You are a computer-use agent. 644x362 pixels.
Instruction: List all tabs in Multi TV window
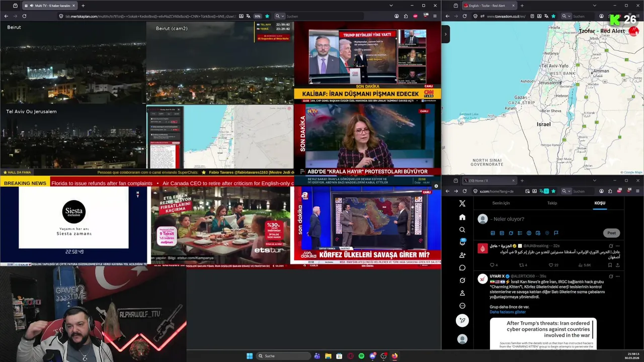pos(391,6)
